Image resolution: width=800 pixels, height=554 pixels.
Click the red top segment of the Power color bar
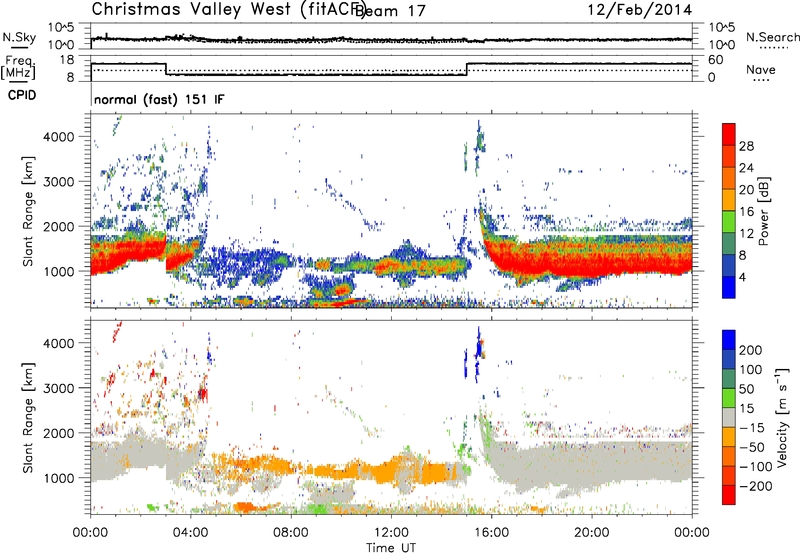coord(729,134)
